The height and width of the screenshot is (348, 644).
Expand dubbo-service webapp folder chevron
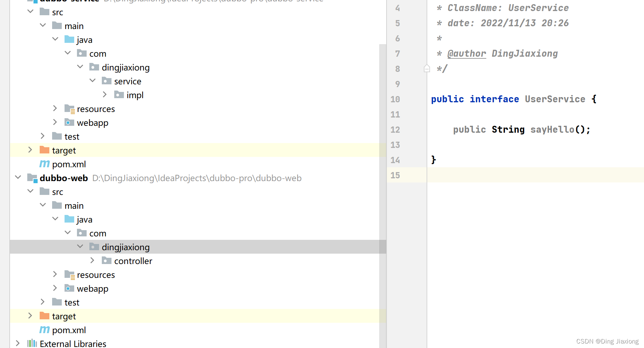[x=55, y=122]
